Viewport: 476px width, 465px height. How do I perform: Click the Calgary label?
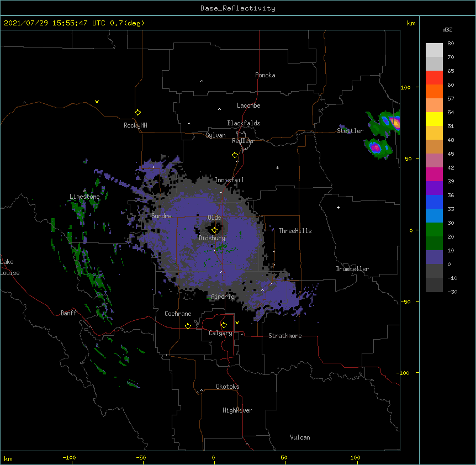pos(220,333)
